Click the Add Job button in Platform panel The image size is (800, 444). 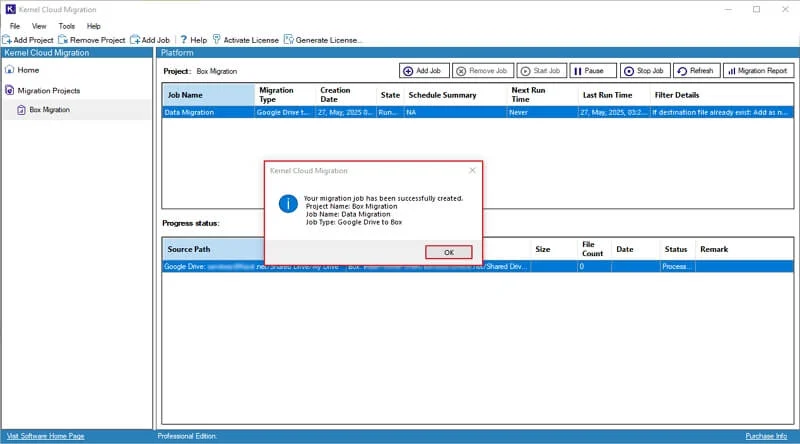423,71
